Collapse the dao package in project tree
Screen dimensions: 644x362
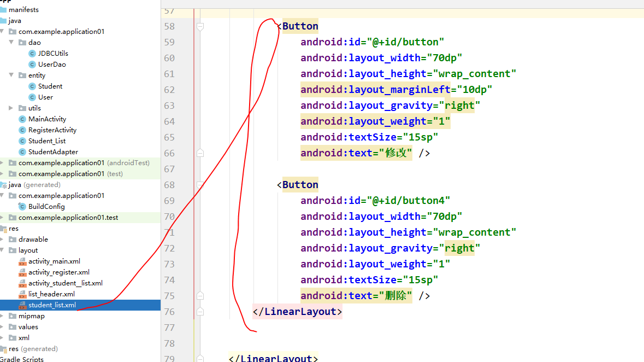click(11, 42)
